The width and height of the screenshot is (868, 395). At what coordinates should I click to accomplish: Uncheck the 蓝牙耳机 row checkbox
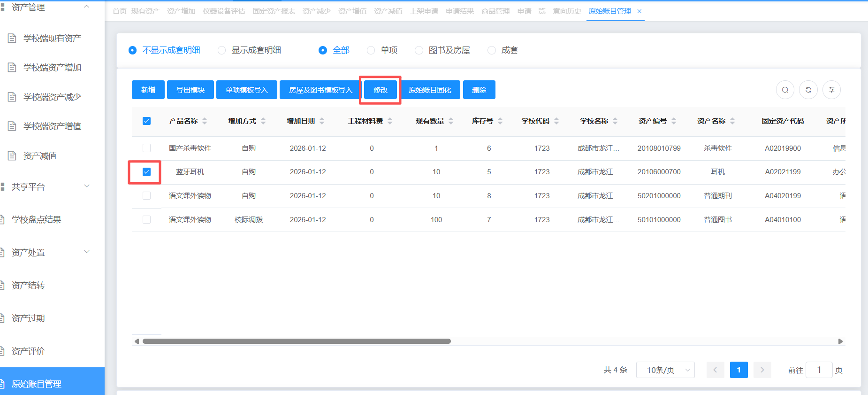[147, 172]
